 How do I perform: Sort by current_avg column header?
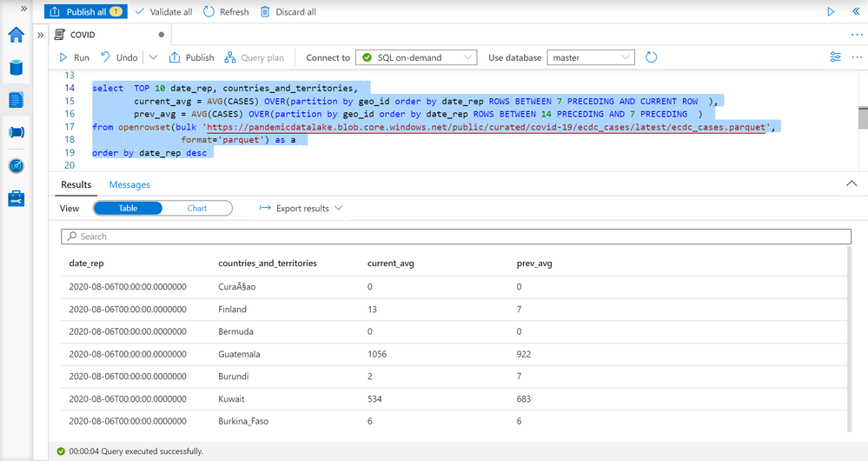pos(391,264)
